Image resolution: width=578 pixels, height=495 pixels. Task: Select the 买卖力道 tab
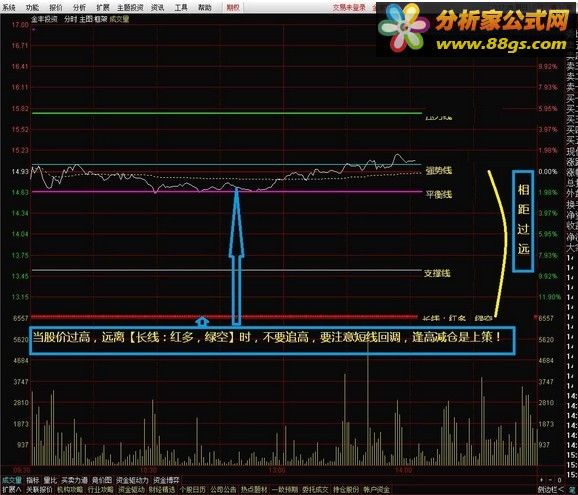(74, 480)
